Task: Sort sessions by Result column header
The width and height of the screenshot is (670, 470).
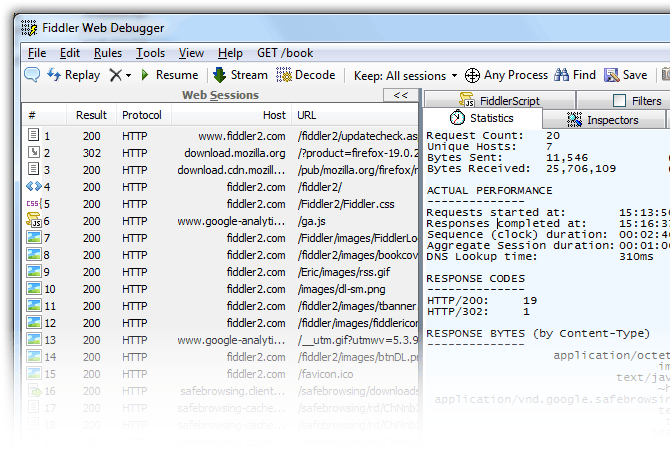Action: [91, 115]
